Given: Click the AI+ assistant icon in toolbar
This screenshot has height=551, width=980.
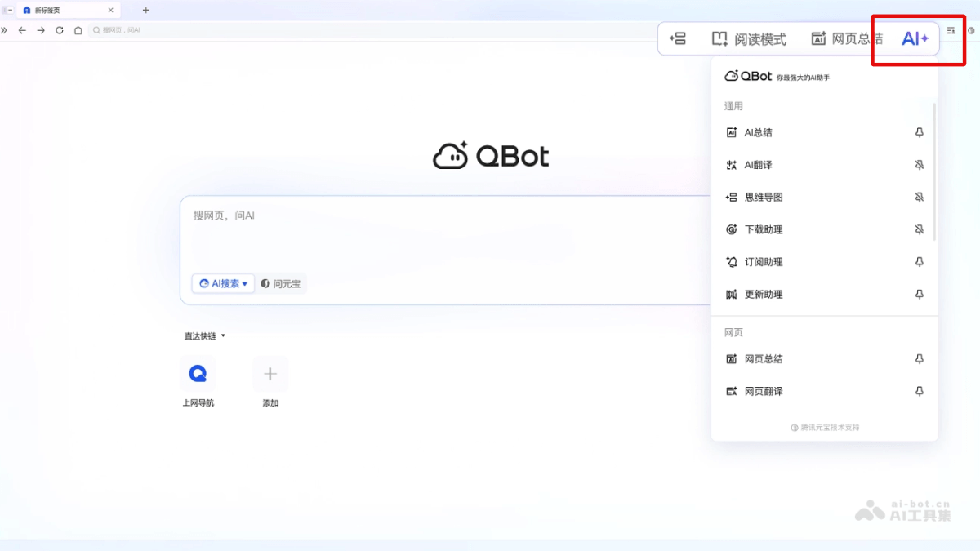Looking at the screenshot, I should coord(915,39).
